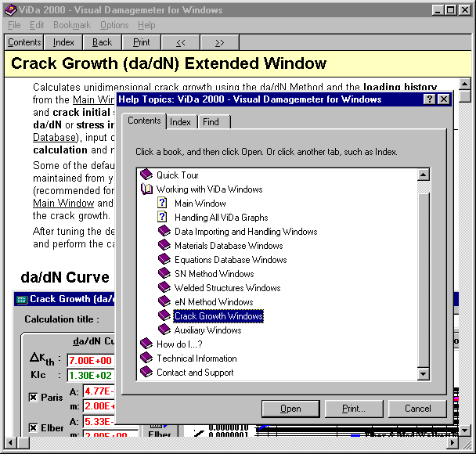Screen dimensions: 476x454
Task: Expand Welded Structures Windows book
Action: pos(227,288)
